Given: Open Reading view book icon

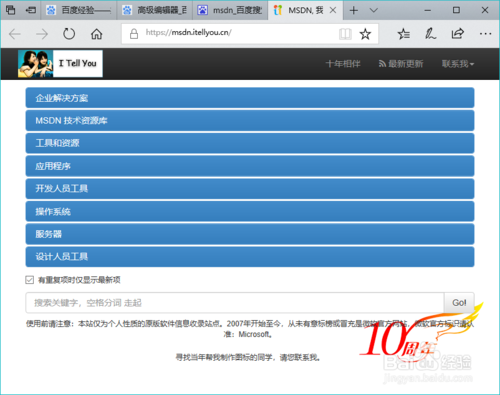Looking at the screenshot, I should pos(345,34).
